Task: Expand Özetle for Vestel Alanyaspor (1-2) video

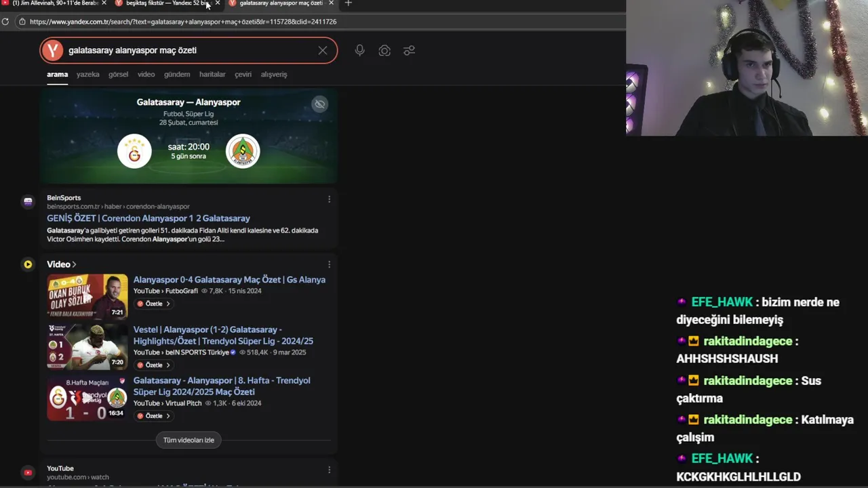Action: [154, 365]
